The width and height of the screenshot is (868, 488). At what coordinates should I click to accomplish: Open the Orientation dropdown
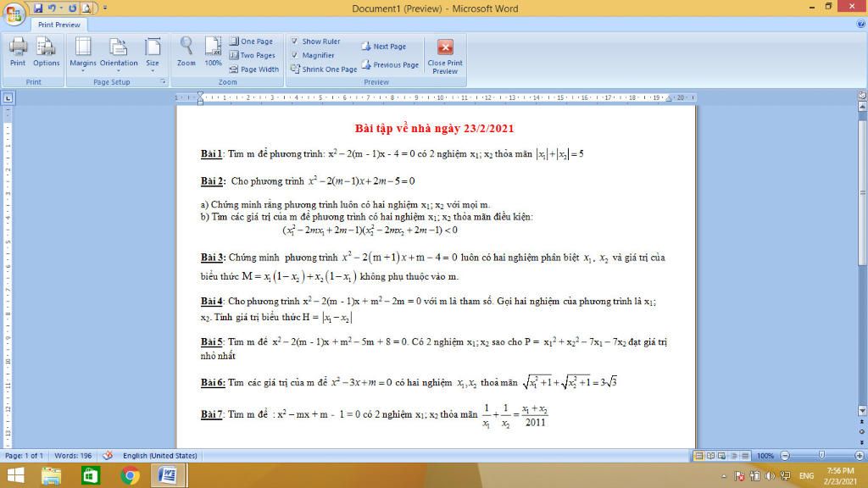click(119, 54)
